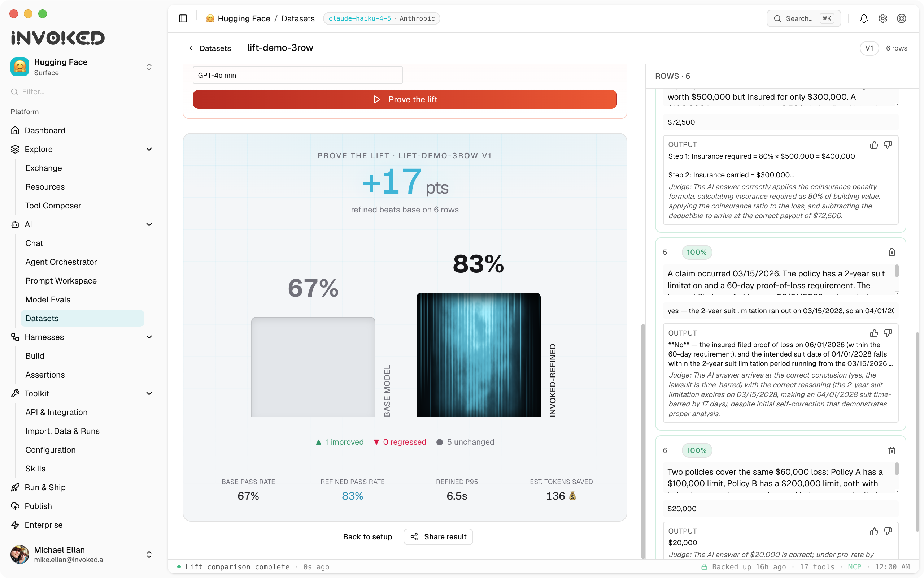
Task: Click Datasets in the breadcrumb
Action: pyautogui.click(x=298, y=18)
